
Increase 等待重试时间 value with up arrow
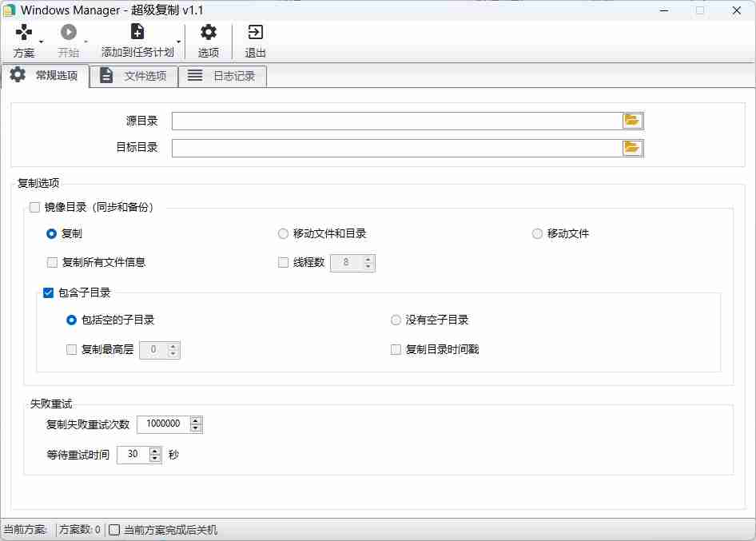[153, 451]
